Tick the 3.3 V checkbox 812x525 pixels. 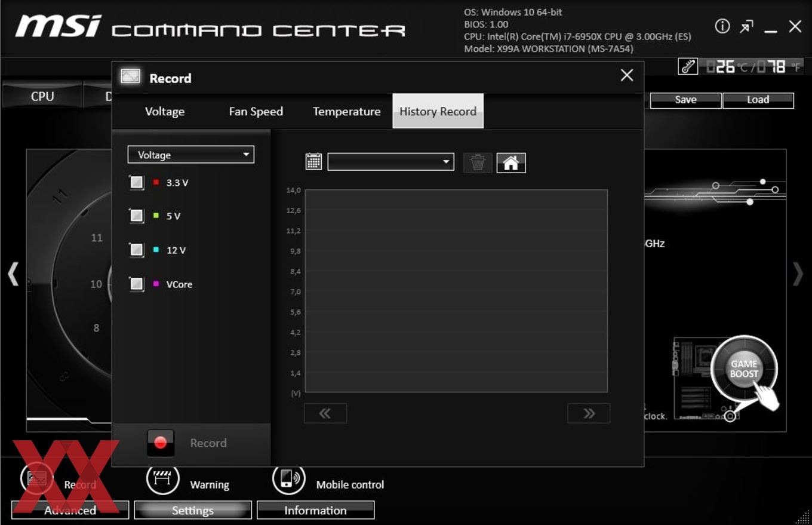137,182
